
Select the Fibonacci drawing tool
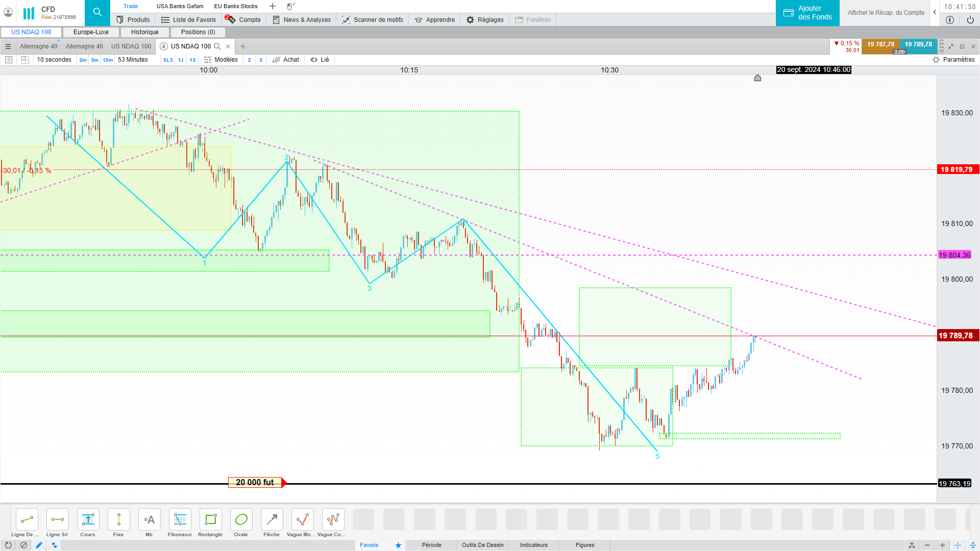click(180, 520)
